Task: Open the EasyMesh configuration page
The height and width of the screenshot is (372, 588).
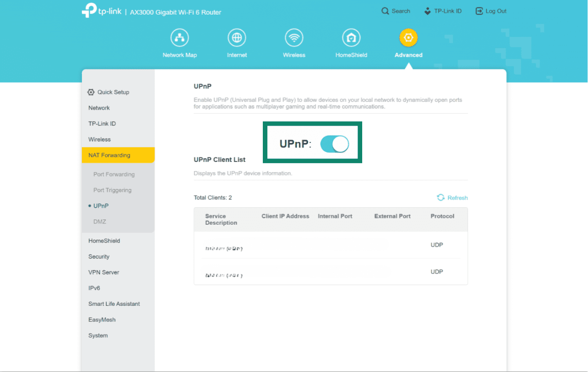Action: pyautogui.click(x=102, y=320)
